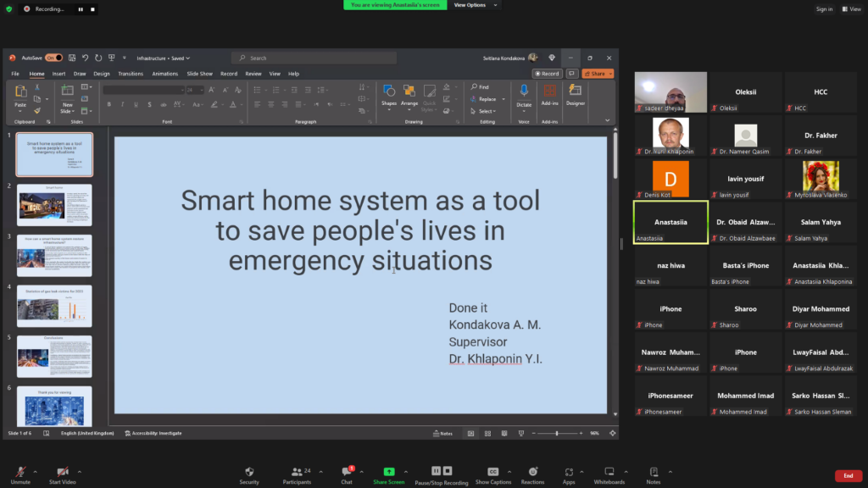This screenshot has width=868, height=488.
Task: Click the red End meeting button
Action: (x=848, y=475)
